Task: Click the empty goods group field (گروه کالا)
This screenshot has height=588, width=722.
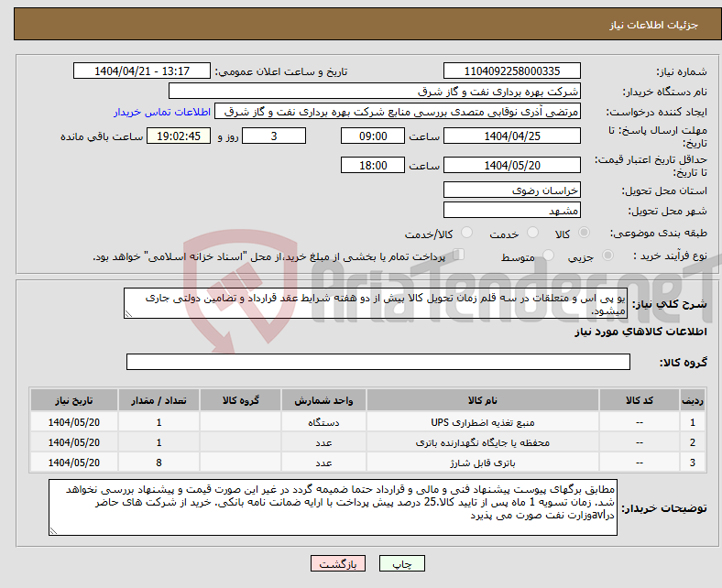Action: [x=378, y=362]
